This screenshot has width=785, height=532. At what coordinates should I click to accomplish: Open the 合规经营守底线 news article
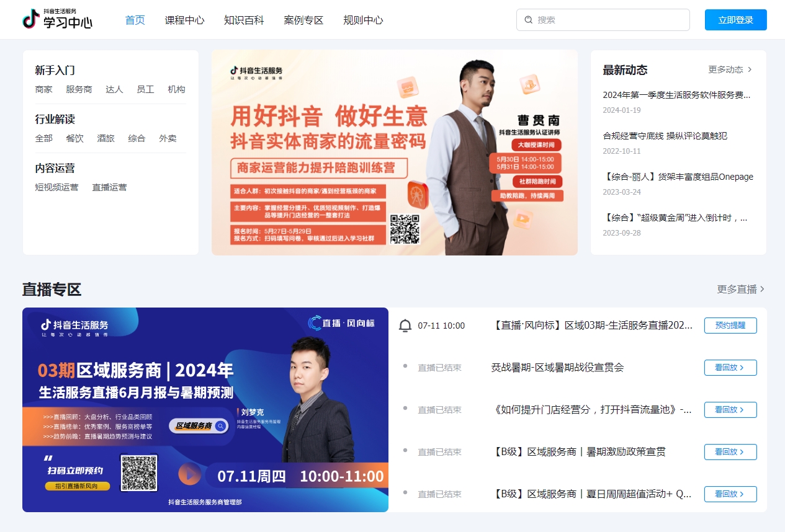coord(666,136)
